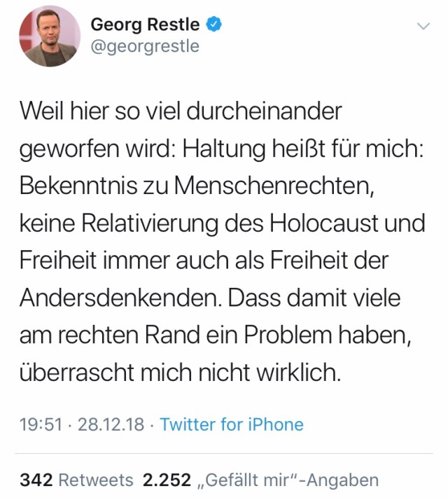The height and width of the screenshot is (498, 448).
Task: Click the last line überrascht mich nicht wirklich
Action: pyautogui.click(x=180, y=373)
